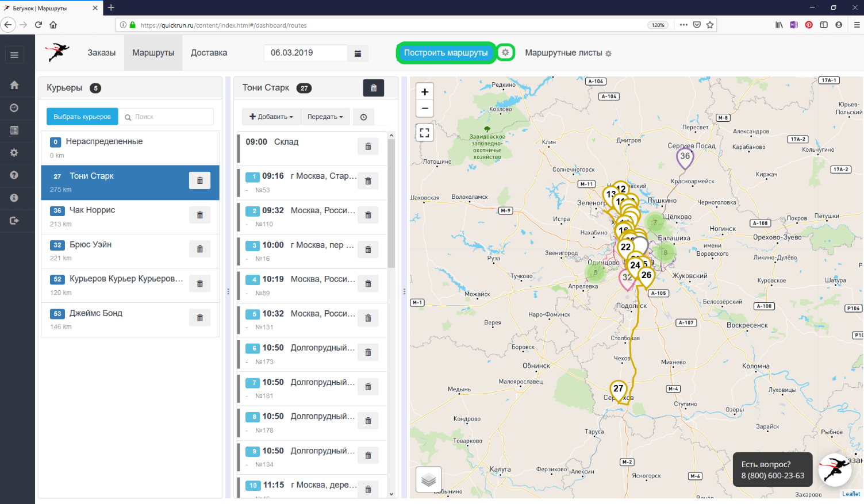Image resolution: width=864 pixels, height=504 pixels.
Task: Delete courier Курьеров Курьер
Action: point(200,283)
